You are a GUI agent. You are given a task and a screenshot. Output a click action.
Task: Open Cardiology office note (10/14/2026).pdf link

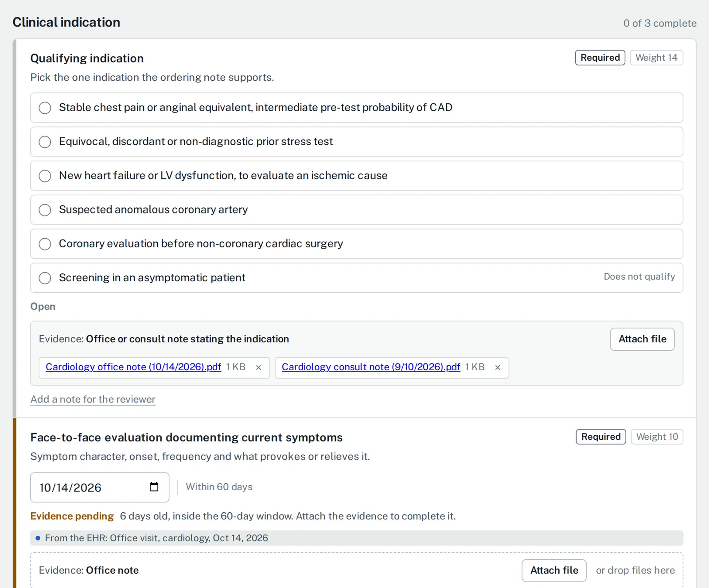[x=133, y=367]
